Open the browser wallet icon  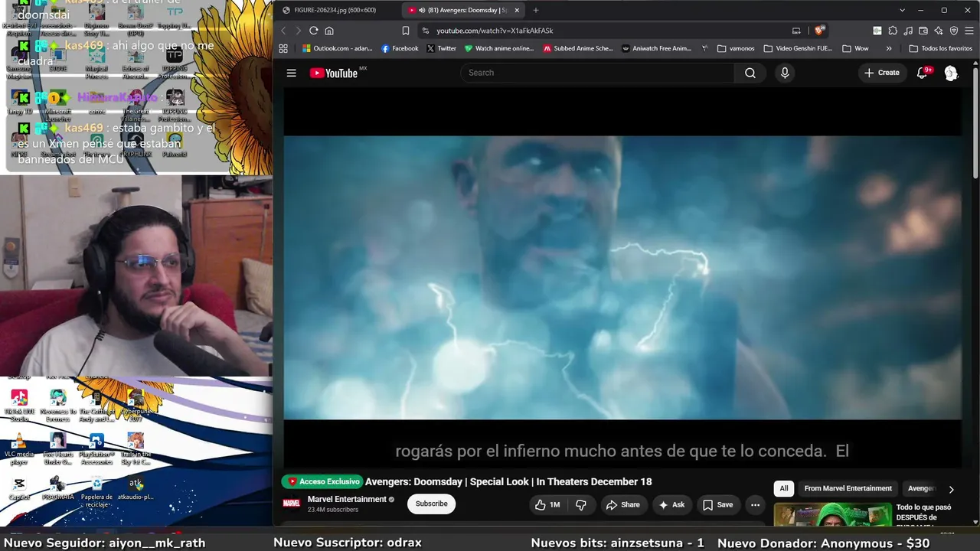(923, 31)
